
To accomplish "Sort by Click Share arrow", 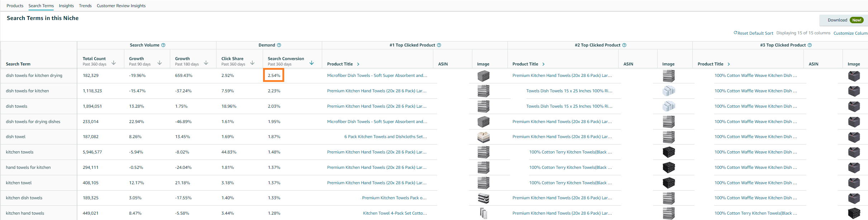I will 252,63.
